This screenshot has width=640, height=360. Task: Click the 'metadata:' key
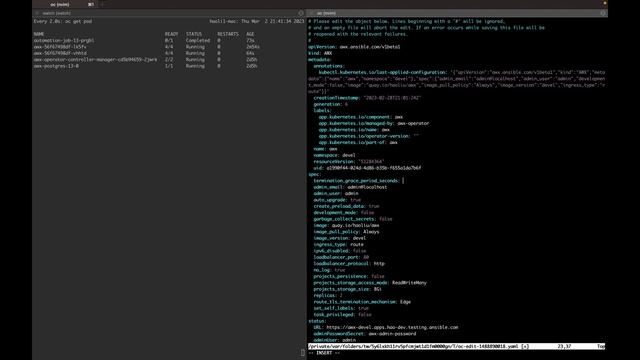click(320, 60)
